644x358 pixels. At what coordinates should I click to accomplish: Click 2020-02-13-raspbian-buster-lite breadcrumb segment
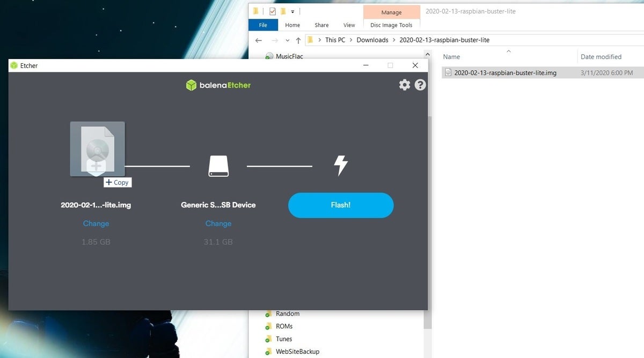click(x=444, y=40)
